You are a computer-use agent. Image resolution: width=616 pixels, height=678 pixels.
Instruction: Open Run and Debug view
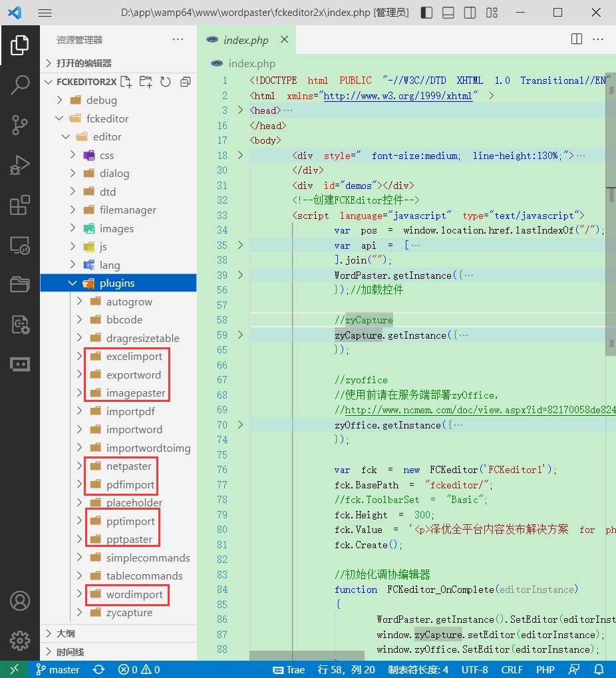click(x=20, y=164)
